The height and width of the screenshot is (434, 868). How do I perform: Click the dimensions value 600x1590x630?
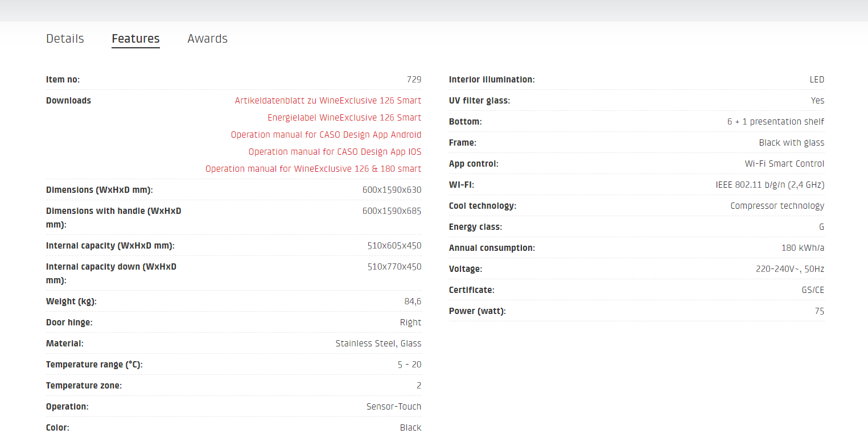click(x=392, y=190)
